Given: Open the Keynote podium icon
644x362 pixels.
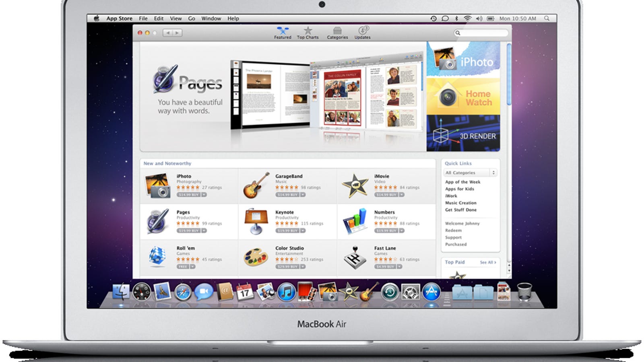Looking at the screenshot, I should pyautogui.click(x=256, y=221).
